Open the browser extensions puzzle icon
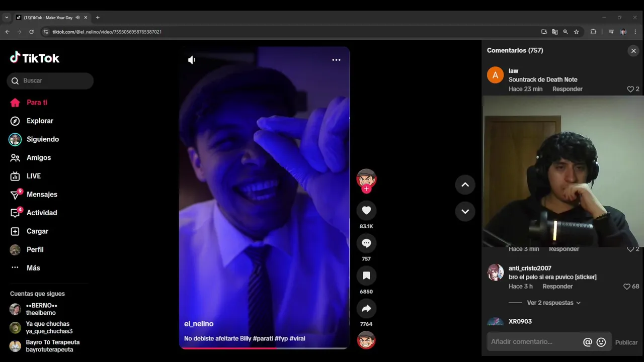The image size is (644, 362). pos(593,32)
